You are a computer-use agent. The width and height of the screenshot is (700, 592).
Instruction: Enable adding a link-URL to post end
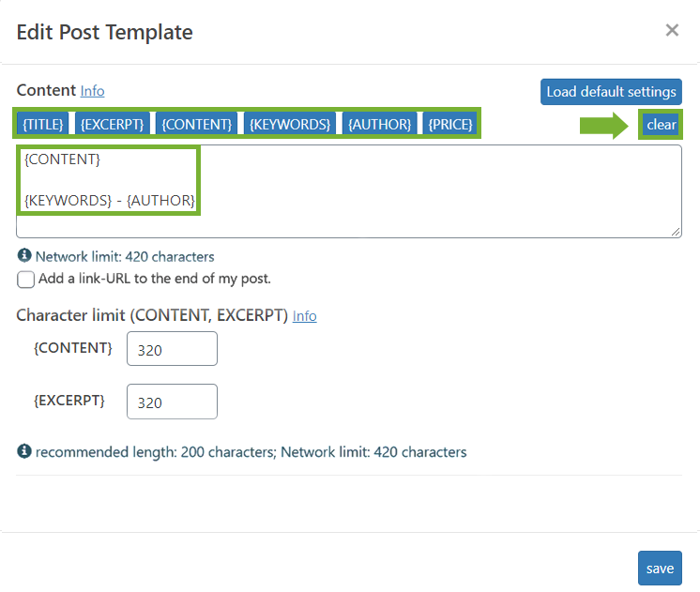click(x=25, y=279)
